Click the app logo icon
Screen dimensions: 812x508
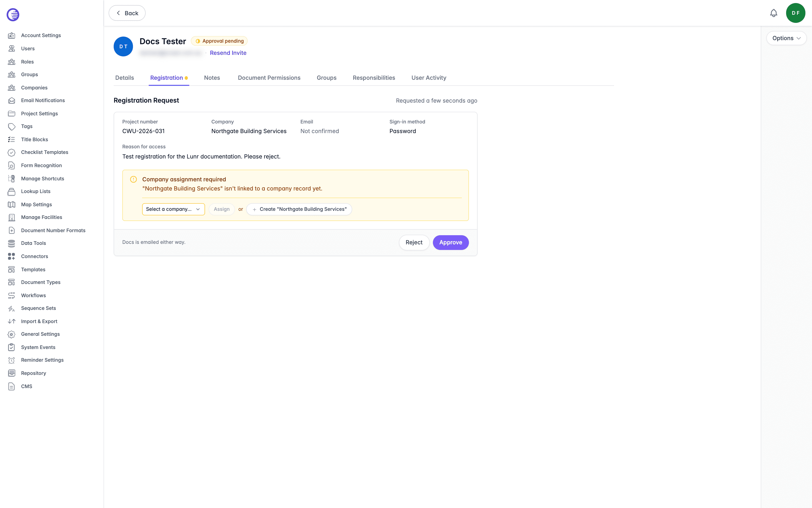click(13, 14)
